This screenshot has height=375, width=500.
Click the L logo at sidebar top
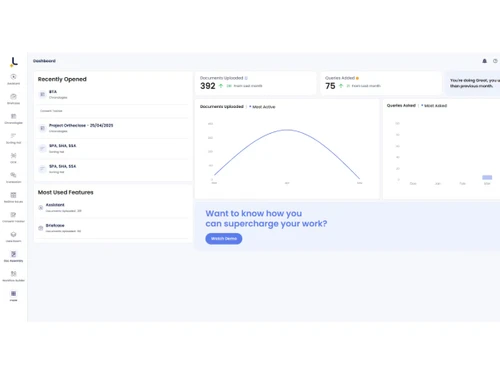(14, 62)
